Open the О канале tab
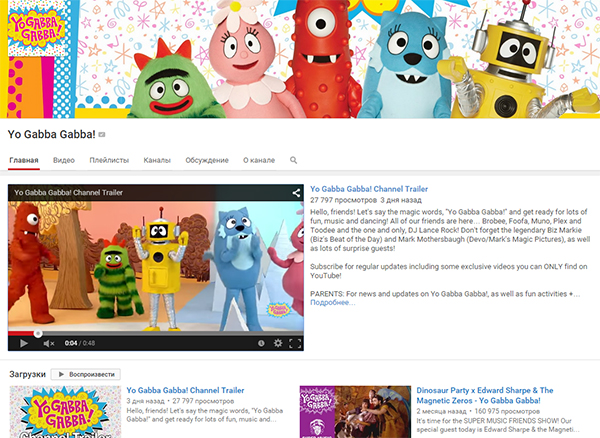Screen dimensions: 600x438 tap(259, 160)
